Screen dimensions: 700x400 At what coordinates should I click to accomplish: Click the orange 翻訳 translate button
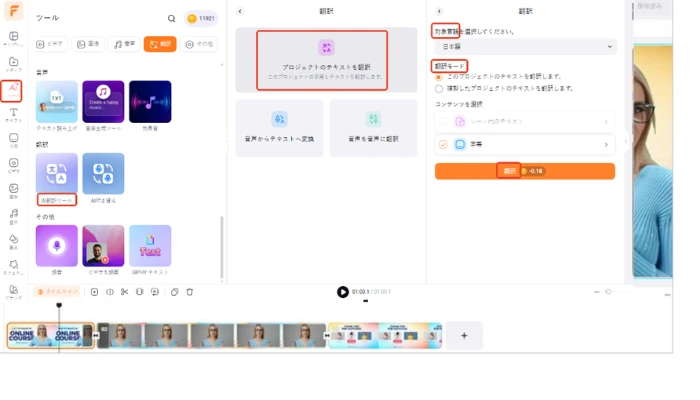[x=525, y=171]
